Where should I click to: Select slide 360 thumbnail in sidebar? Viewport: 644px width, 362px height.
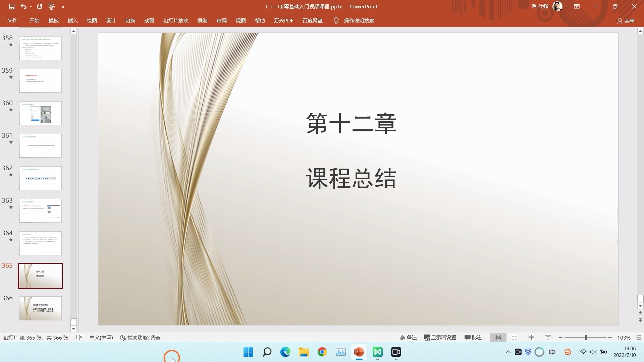40,113
